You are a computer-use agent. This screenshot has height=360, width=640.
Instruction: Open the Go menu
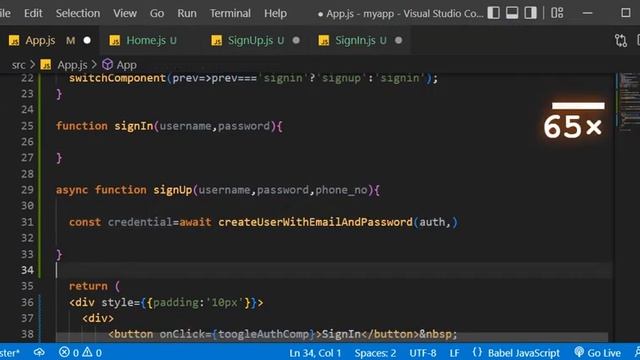tap(157, 13)
